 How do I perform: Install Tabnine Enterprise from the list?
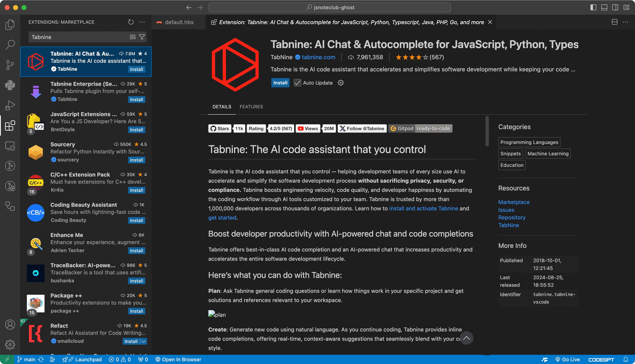(x=136, y=100)
